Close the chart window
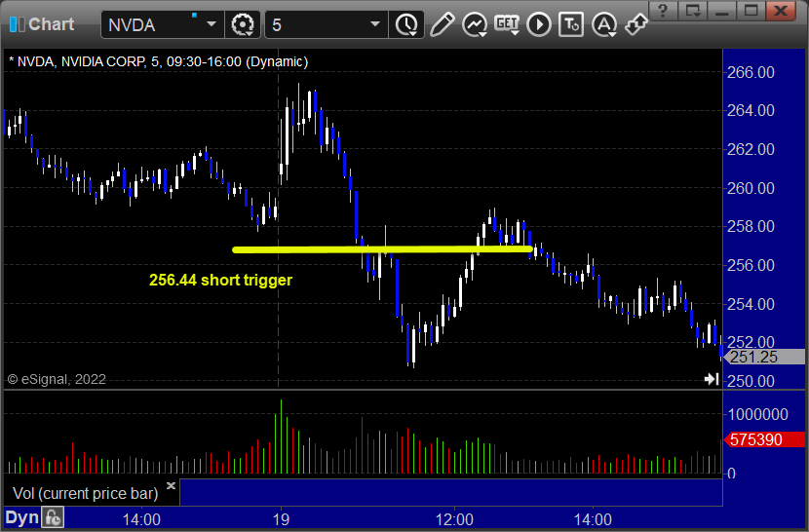809x532 pixels. tap(781, 11)
